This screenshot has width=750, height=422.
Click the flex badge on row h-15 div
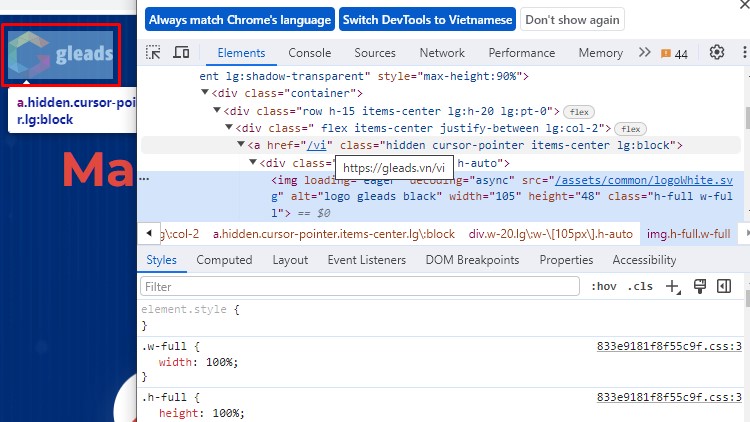click(579, 112)
